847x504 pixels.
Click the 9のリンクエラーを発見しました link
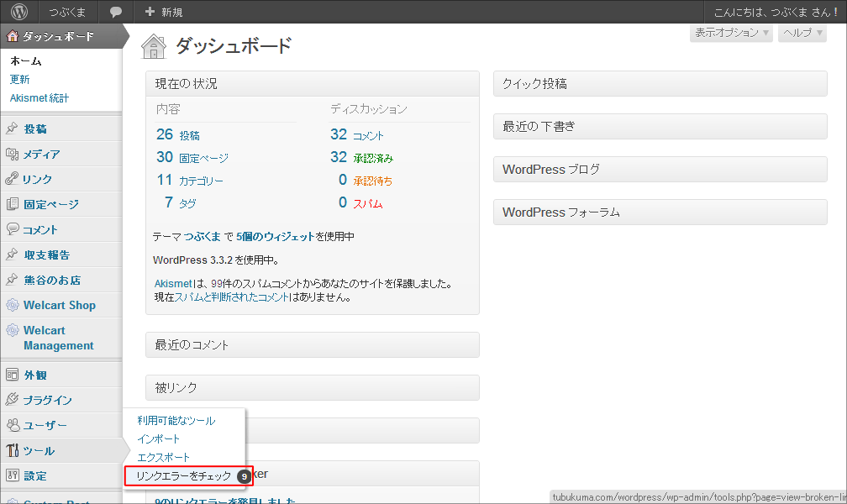tap(224, 500)
